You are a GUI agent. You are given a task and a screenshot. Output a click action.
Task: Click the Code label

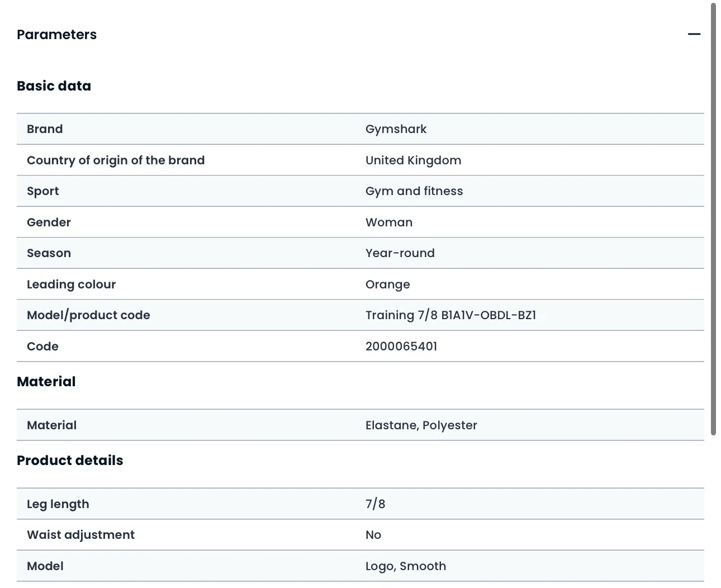(42, 347)
